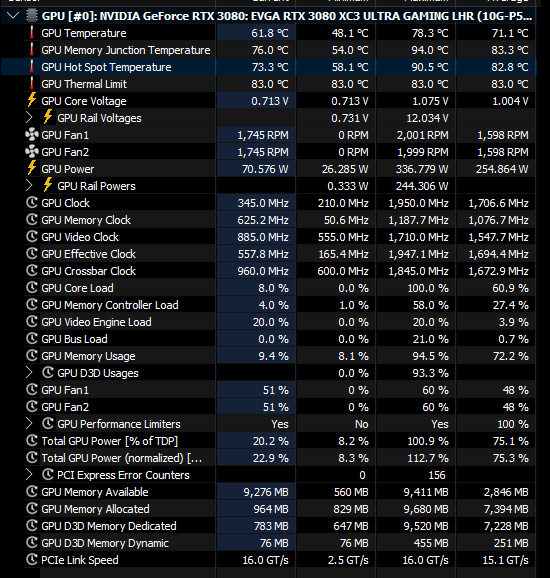Expand the GPU Rail Voltages subtree
The width and height of the screenshot is (550, 578).
pyautogui.click(x=29, y=118)
